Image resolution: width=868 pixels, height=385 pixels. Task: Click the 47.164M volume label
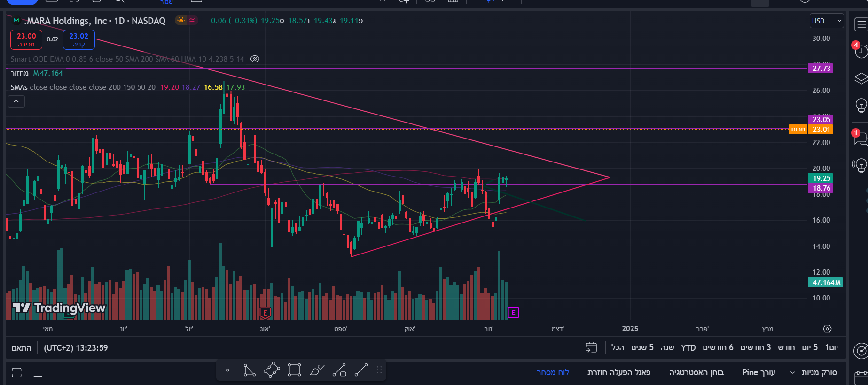click(825, 282)
